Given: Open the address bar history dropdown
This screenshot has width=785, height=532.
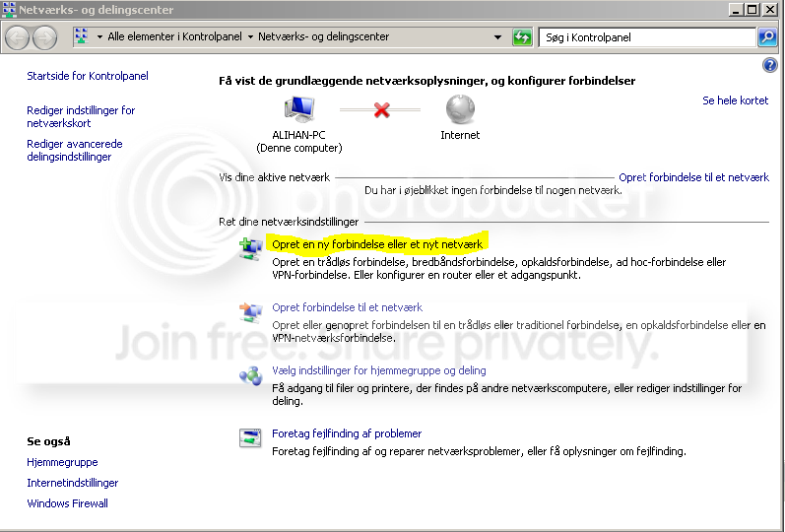Looking at the screenshot, I should [497, 37].
